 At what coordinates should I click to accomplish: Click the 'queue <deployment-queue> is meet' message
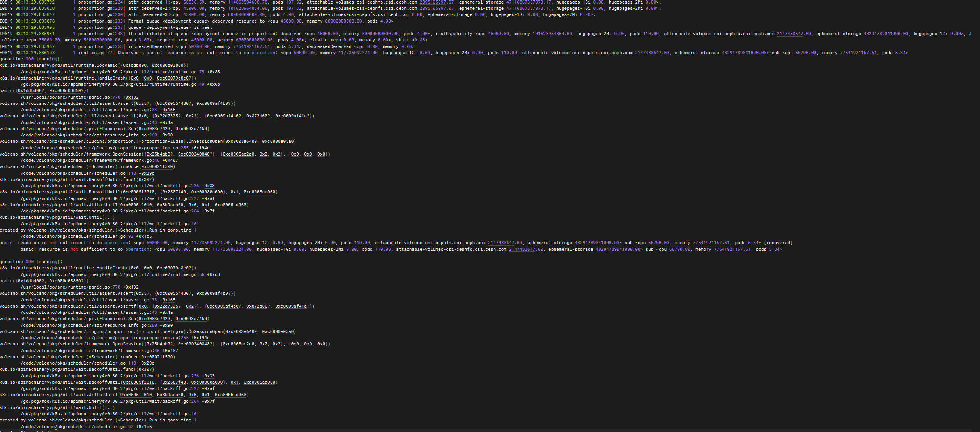pyautogui.click(x=170, y=28)
